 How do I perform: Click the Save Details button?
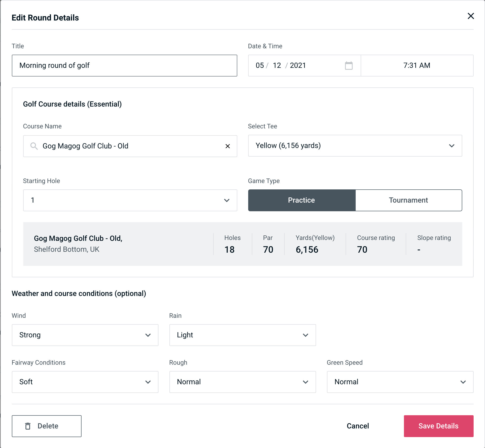pos(438,426)
